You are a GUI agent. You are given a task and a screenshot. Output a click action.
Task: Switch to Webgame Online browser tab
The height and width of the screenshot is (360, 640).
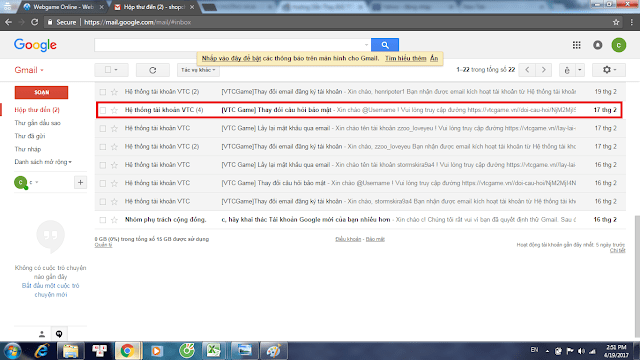click(63, 7)
